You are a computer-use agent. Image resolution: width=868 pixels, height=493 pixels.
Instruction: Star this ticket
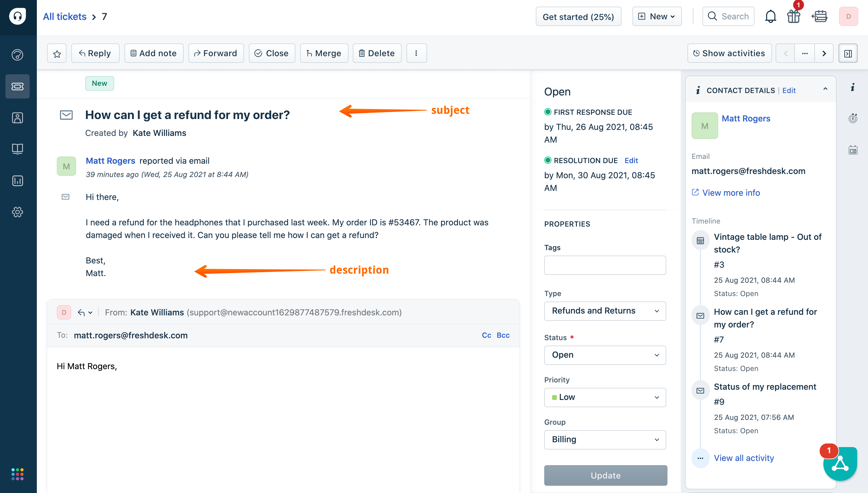click(x=57, y=53)
